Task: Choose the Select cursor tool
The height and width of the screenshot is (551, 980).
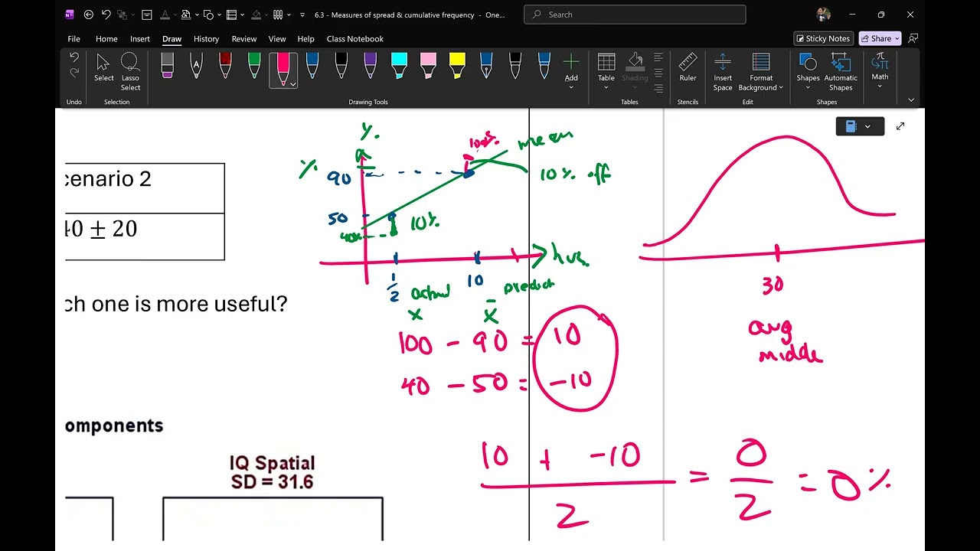Action: pos(103,69)
